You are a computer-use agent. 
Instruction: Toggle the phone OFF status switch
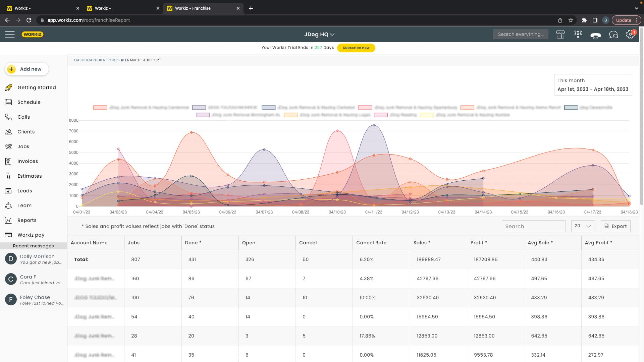pyautogui.click(x=596, y=35)
